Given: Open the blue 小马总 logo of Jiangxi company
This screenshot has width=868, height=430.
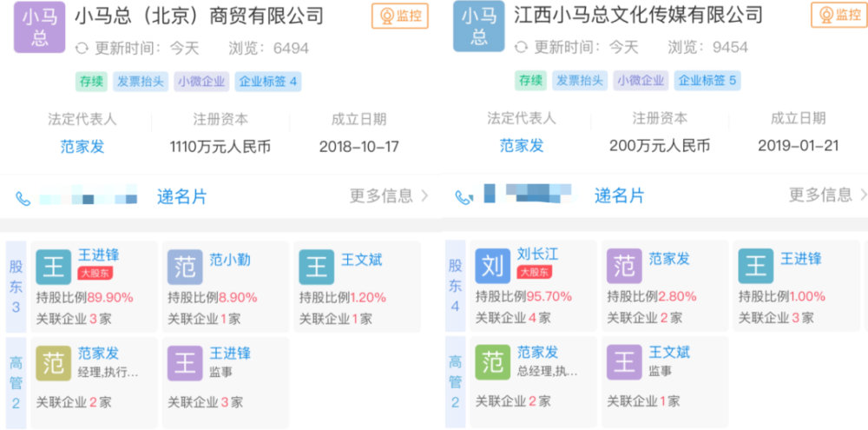Looking at the screenshot, I should (x=479, y=27).
